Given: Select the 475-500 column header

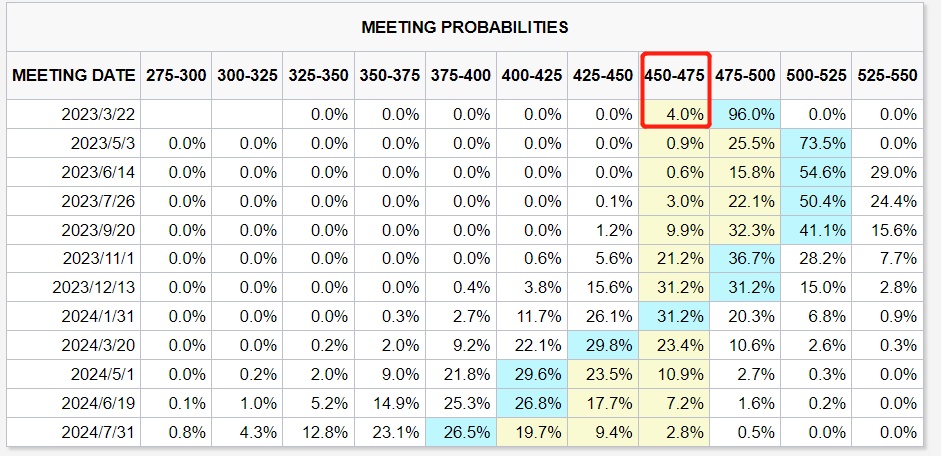Looking at the screenshot, I should pyautogui.click(x=745, y=76).
